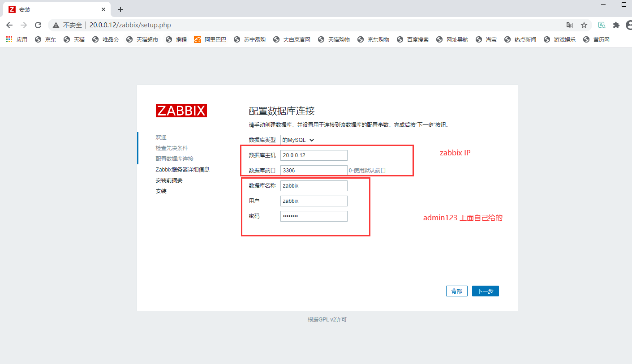Open 百度搜索 bookmark
Screen dimensions: 632x364
click(x=413, y=39)
